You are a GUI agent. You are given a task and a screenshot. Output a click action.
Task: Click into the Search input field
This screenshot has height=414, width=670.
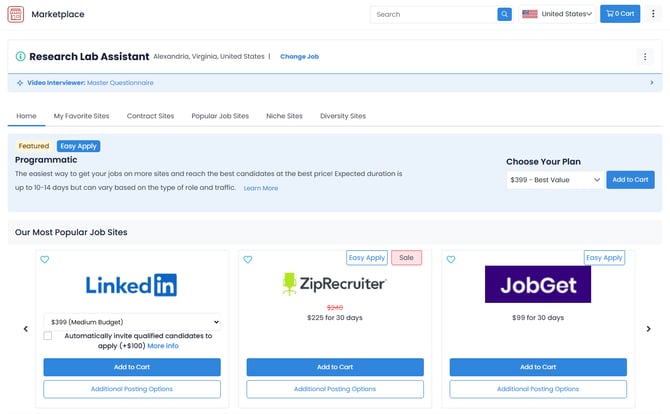click(x=432, y=14)
